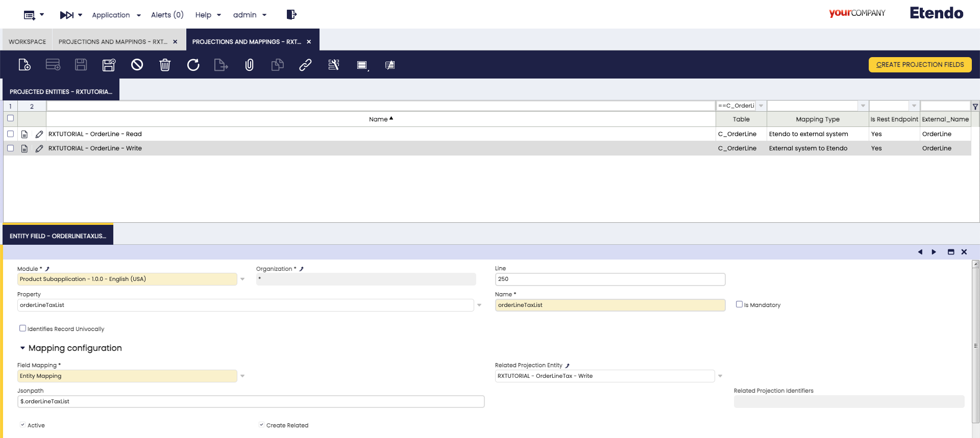
Task: Select the Entity Field tab
Action: 58,236
